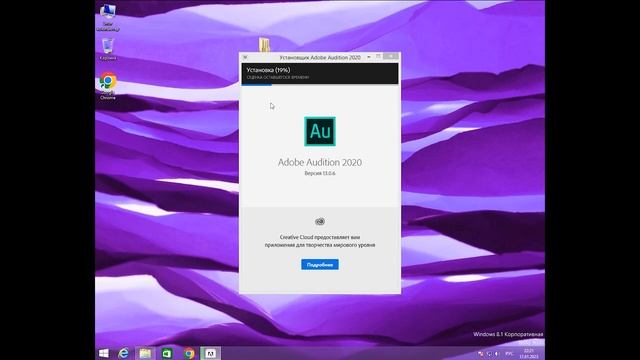
Task: Click the remaining time estimate text
Action: [x=278, y=77]
